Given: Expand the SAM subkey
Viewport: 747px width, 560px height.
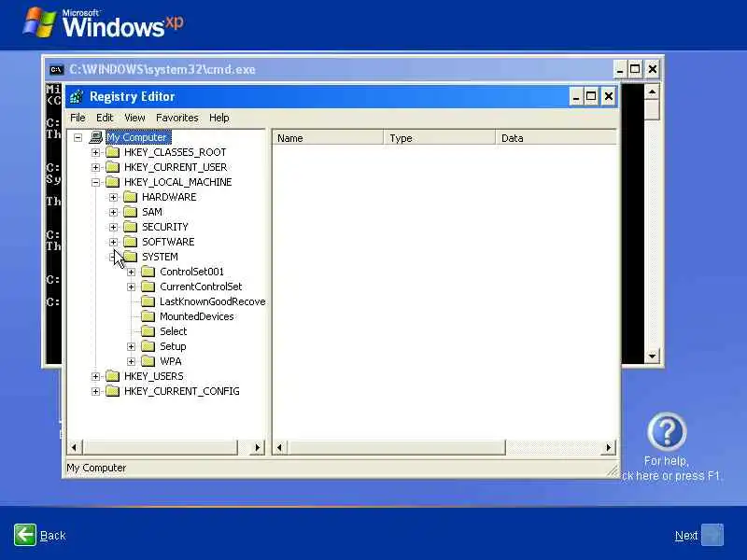Looking at the screenshot, I should coord(113,213).
